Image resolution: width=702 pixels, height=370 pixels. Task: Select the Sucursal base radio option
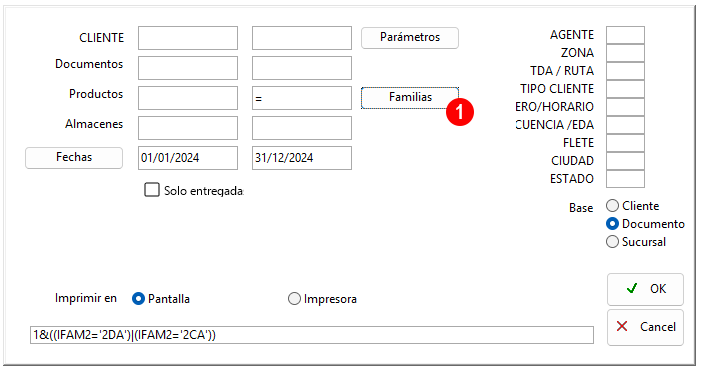coord(612,242)
